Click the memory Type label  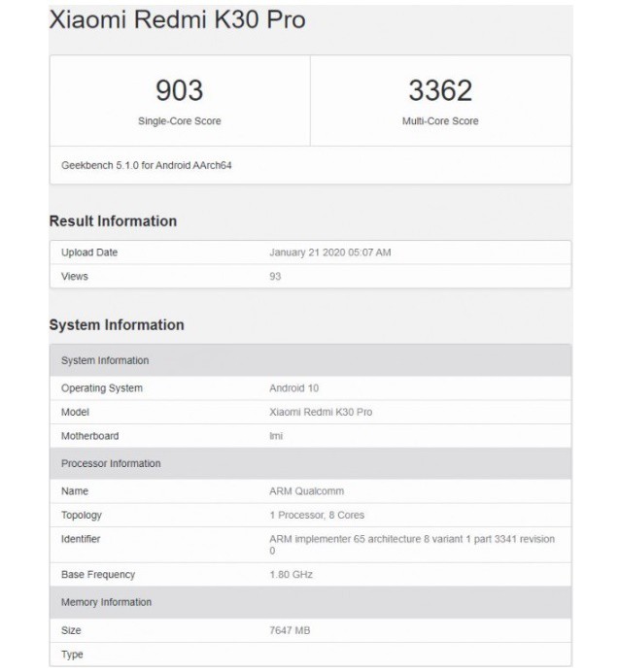pos(72,655)
